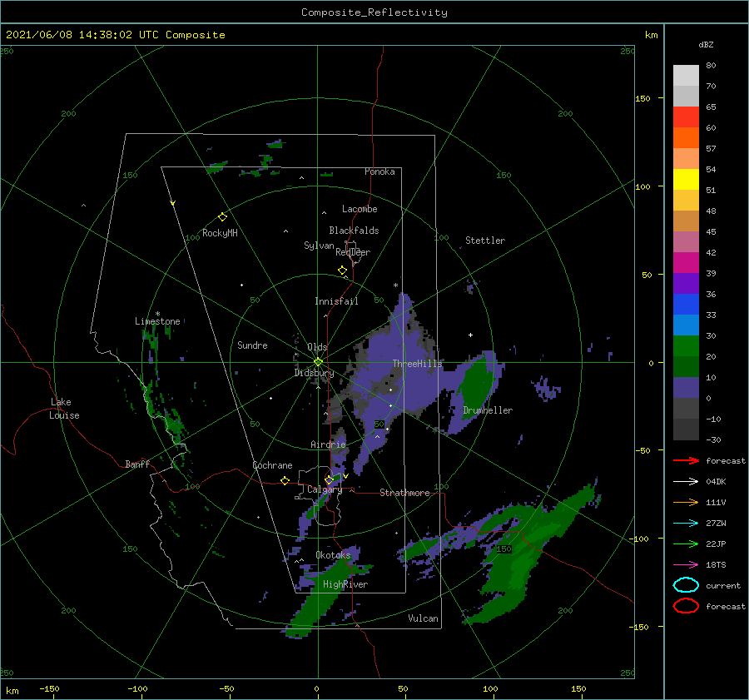Pick the magenta 39–42 dBZ swatch

tap(686, 263)
